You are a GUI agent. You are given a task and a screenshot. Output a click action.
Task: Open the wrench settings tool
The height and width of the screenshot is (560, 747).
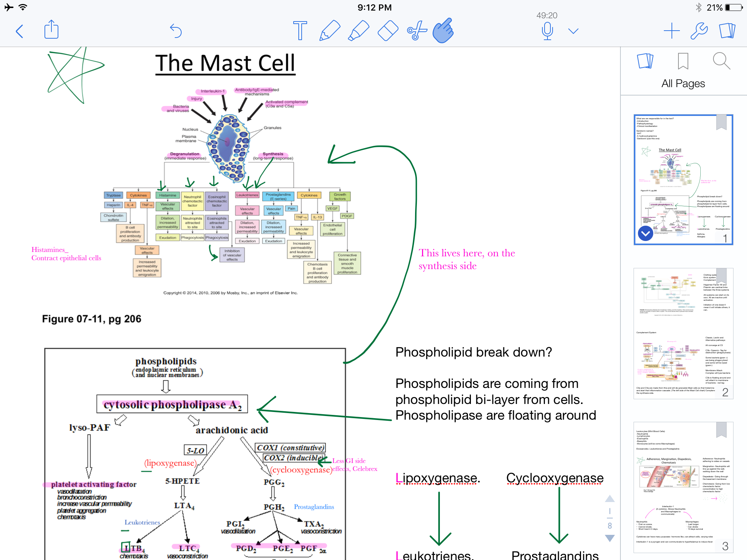[699, 31]
